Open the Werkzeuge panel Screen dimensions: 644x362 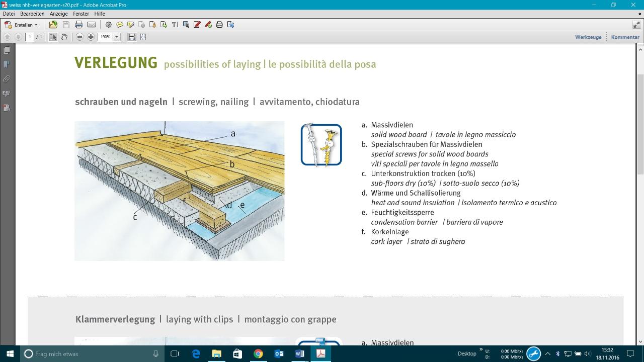(x=588, y=37)
